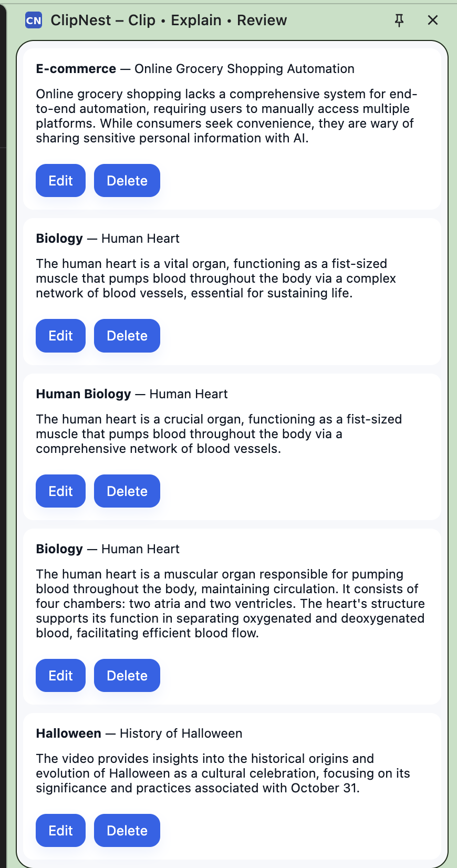Click the online grocery shopping summary text
457x868 pixels.
point(226,116)
